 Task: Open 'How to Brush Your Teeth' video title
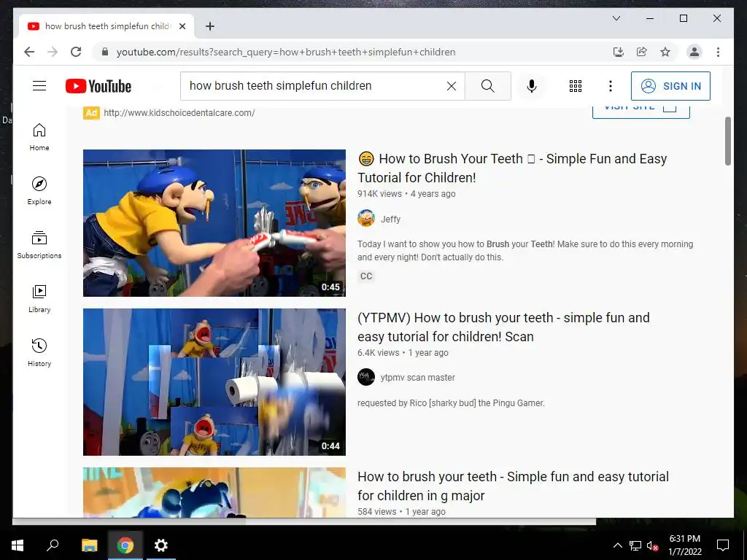tap(512, 168)
